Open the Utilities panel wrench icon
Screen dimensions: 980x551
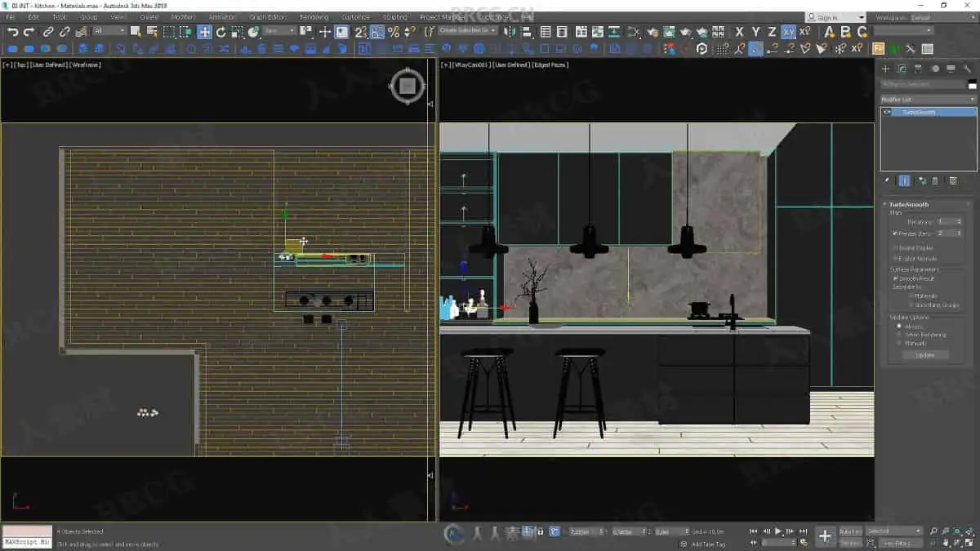pyautogui.click(x=969, y=69)
